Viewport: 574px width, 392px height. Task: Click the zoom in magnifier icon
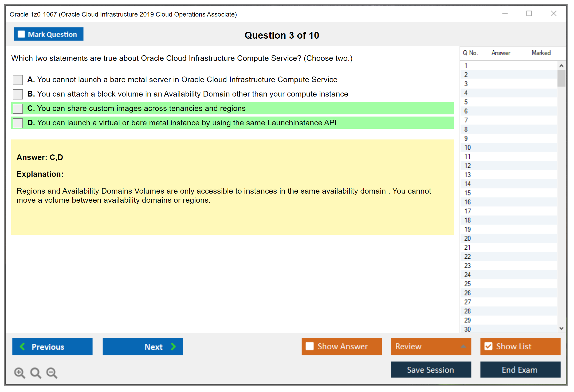(x=19, y=373)
